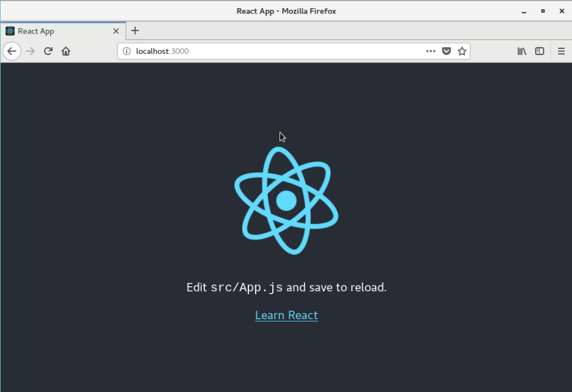Follow the Learn React link
This screenshot has height=392, width=572.
coord(286,315)
